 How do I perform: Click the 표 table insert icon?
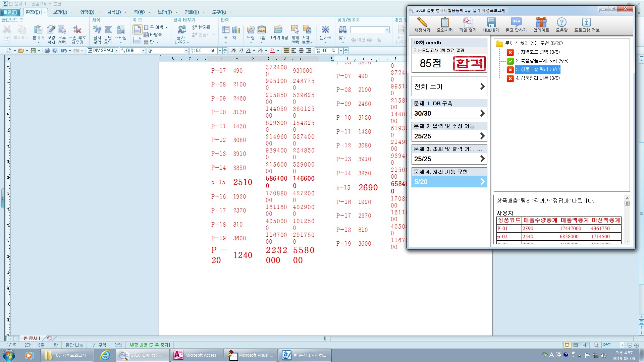coord(226,30)
